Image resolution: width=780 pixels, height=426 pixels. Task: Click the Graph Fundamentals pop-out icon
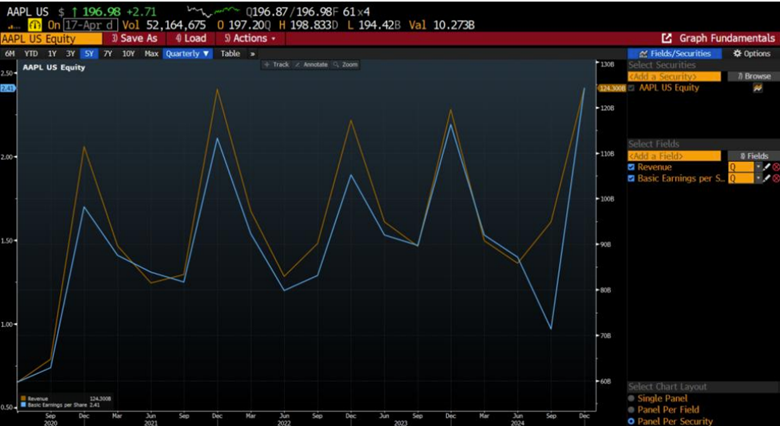(667, 38)
